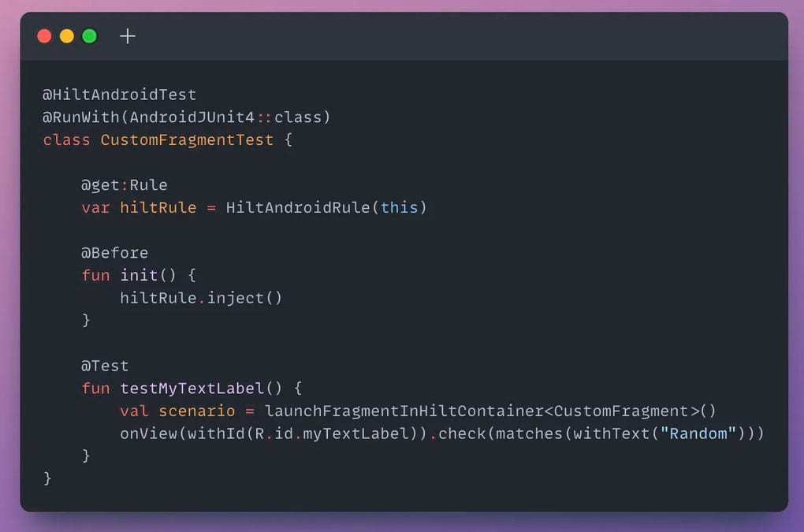Select the CustomFragmentTest class name
The height and width of the screenshot is (532, 804).
[x=187, y=140]
